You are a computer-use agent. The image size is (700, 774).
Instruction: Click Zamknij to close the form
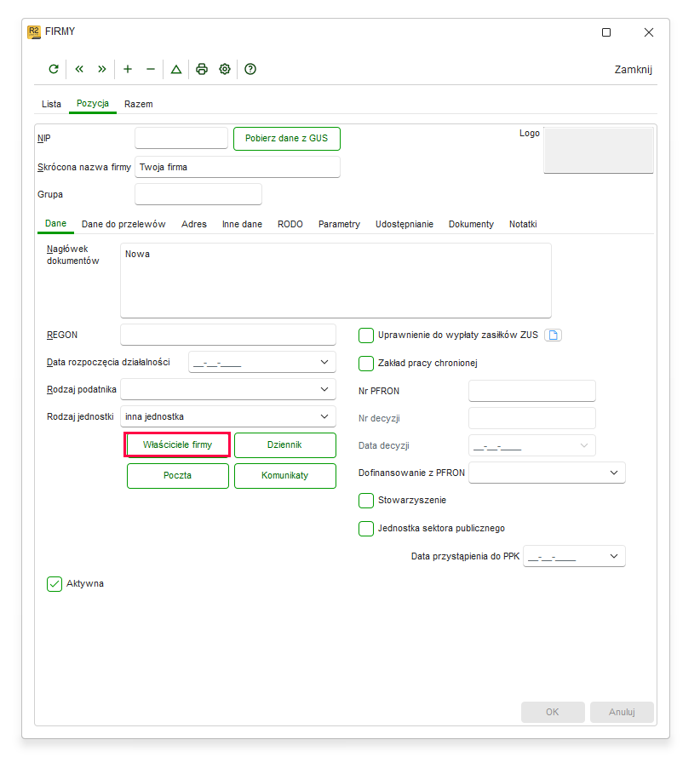click(634, 70)
